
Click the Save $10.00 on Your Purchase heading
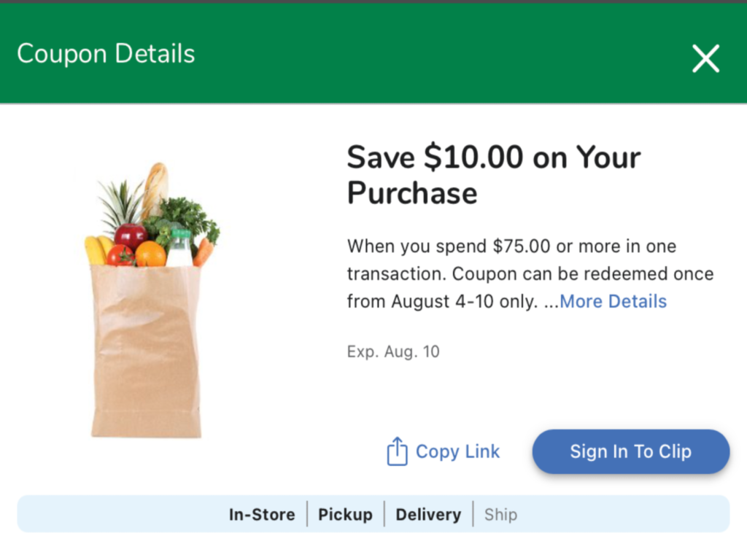[x=493, y=175]
